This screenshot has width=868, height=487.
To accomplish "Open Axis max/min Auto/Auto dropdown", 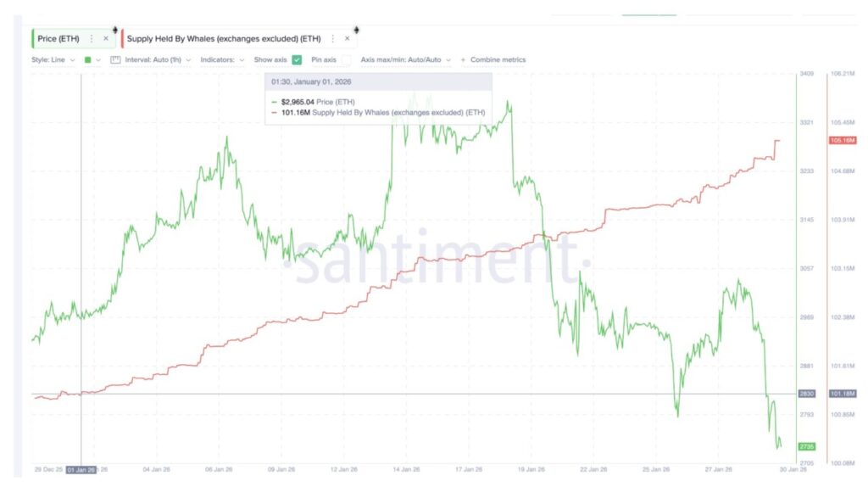I will click(x=405, y=60).
